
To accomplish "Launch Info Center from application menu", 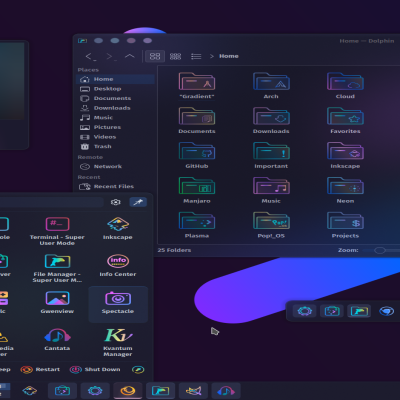I will (x=118, y=266).
